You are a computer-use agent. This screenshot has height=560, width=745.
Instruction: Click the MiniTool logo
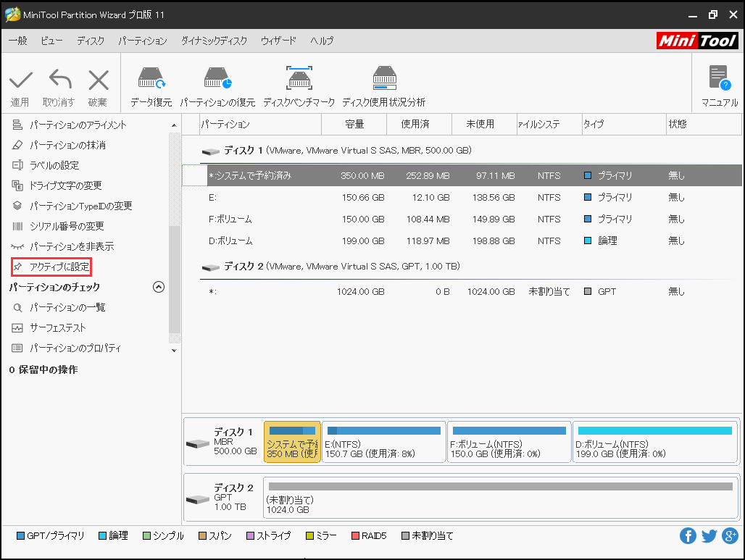coord(697,41)
